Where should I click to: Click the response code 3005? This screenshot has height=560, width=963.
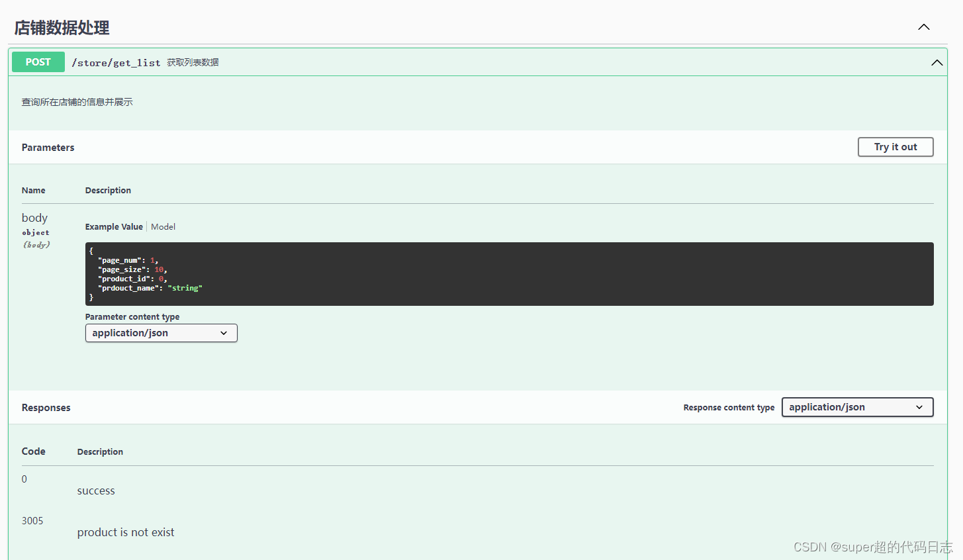pyautogui.click(x=32, y=521)
